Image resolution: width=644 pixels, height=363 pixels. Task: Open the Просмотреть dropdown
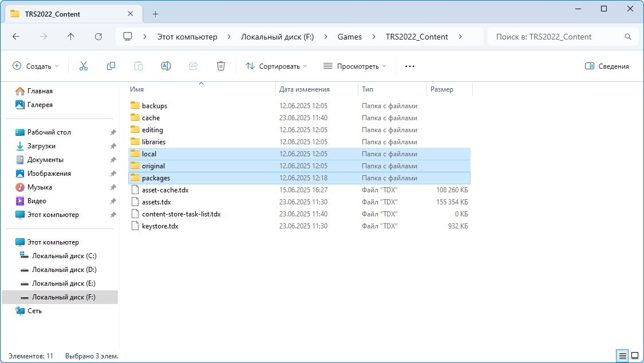click(x=355, y=66)
